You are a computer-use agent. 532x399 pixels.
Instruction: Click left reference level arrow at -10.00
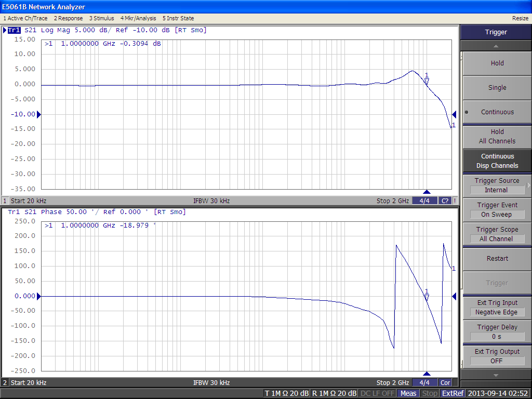point(39,114)
